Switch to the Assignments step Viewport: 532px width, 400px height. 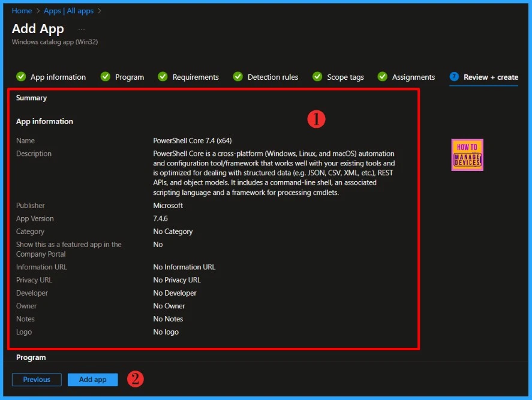tap(413, 77)
